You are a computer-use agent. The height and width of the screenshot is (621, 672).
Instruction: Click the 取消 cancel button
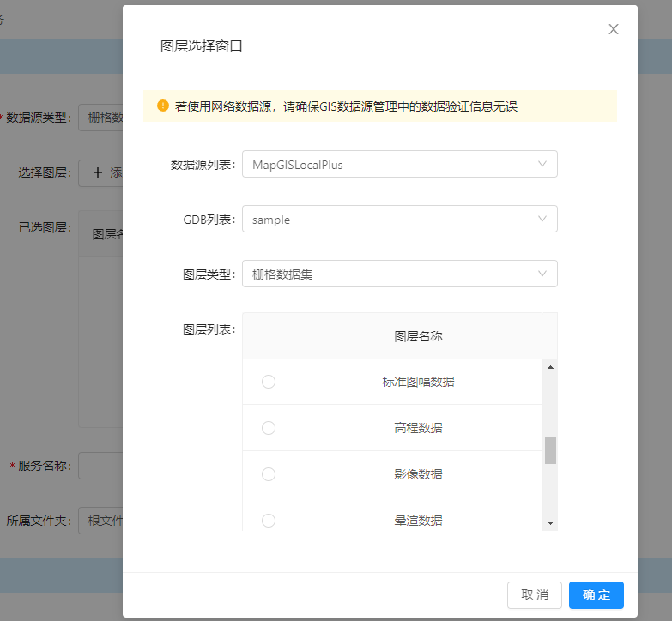[535, 595]
